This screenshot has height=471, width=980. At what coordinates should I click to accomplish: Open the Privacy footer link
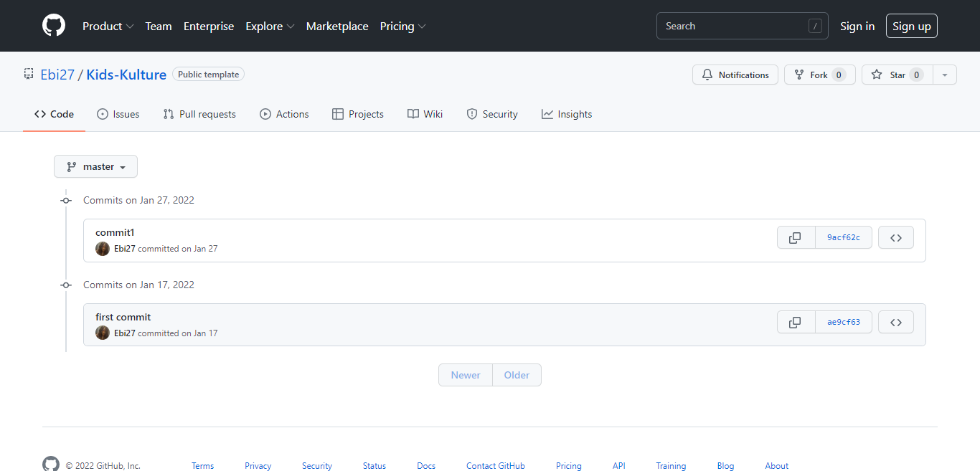258,466
